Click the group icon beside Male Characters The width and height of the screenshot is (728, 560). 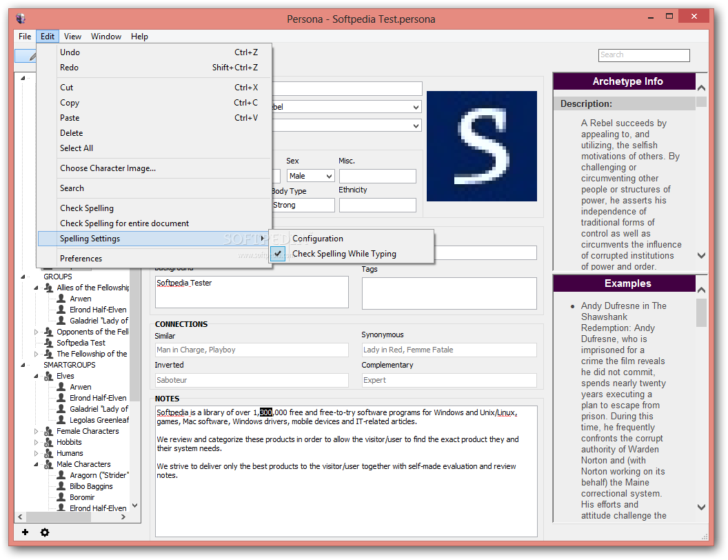[x=48, y=464]
